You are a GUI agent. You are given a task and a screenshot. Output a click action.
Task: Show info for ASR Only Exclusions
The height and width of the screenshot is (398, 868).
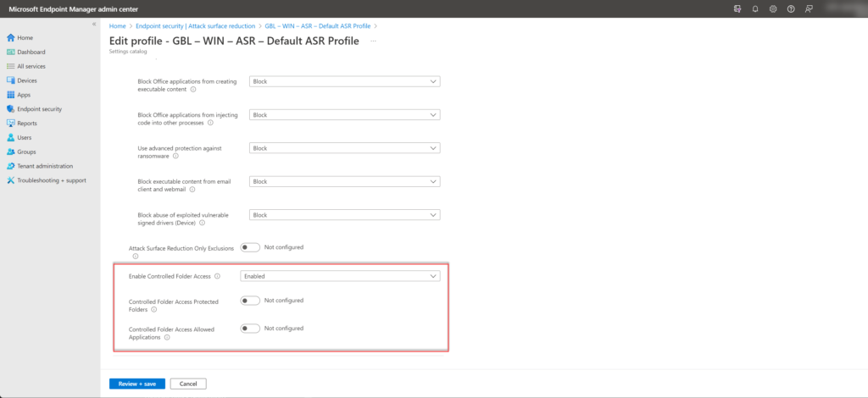135,257
